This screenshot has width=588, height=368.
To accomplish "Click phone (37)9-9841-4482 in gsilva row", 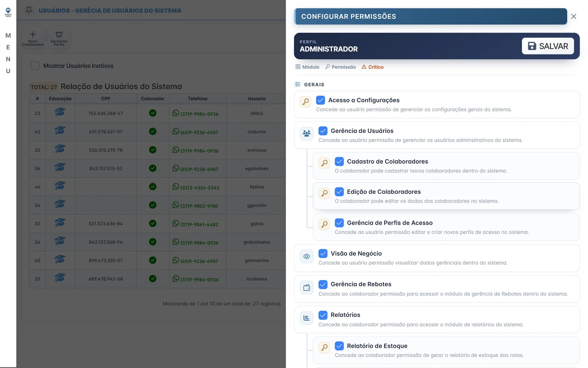I will (x=199, y=224).
